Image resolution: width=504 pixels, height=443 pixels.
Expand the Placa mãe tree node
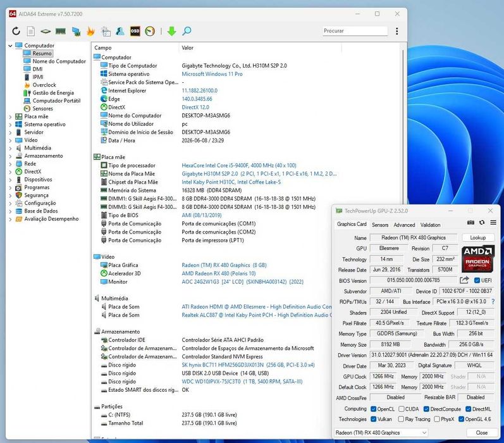point(10,117)
